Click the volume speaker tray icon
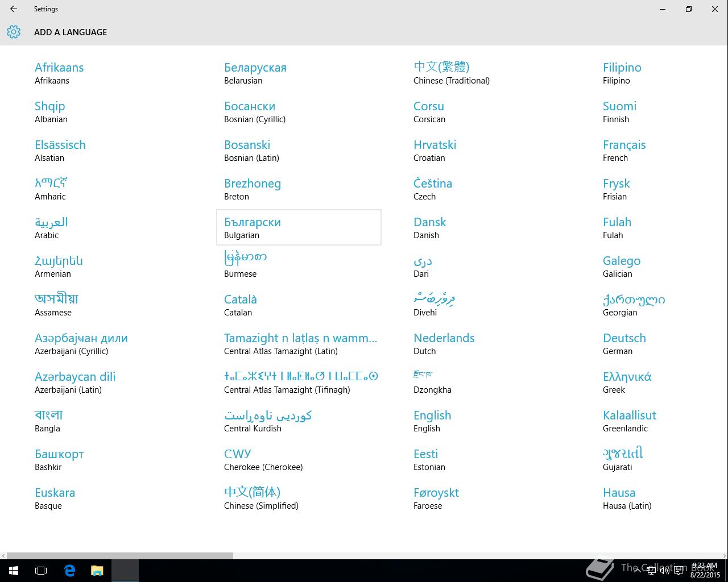The height and width of the screenshot is (582, 728). point(664,571)
